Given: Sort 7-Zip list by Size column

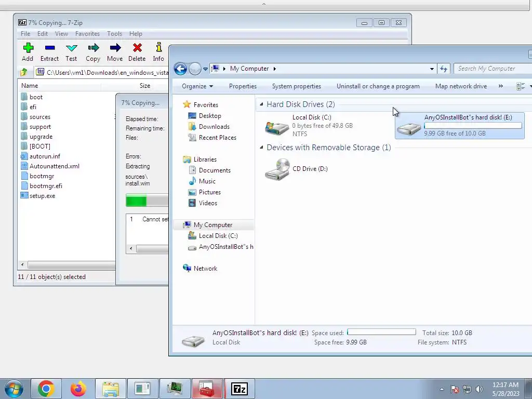Looking at the screenshot, I should (x=127, y=86).
